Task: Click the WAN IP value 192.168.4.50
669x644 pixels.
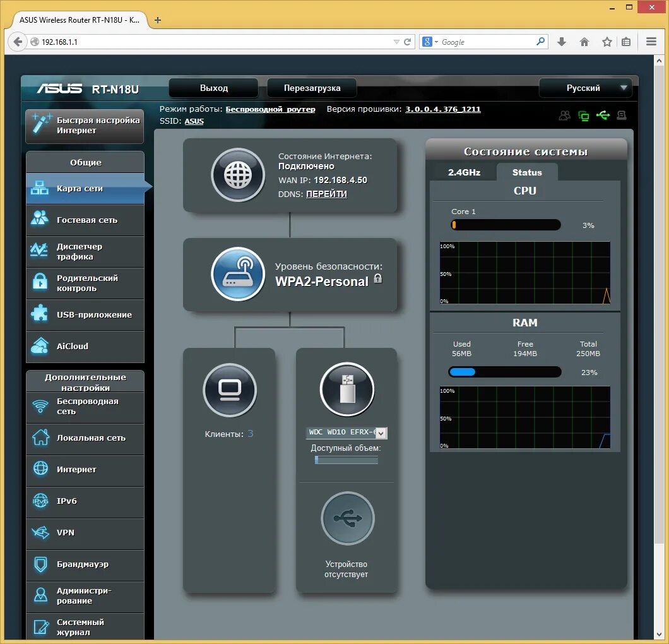Action: (x=340, y=180)
